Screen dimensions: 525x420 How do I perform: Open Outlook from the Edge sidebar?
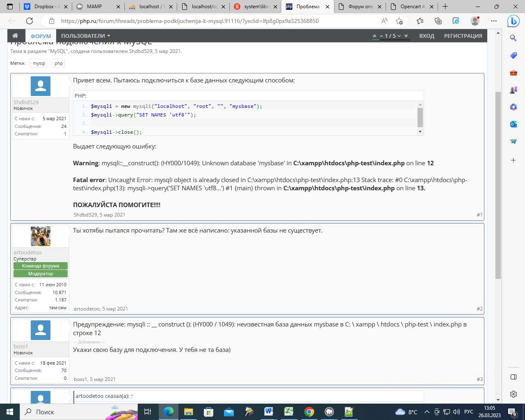pyautogui.click(x=513, y=124)
